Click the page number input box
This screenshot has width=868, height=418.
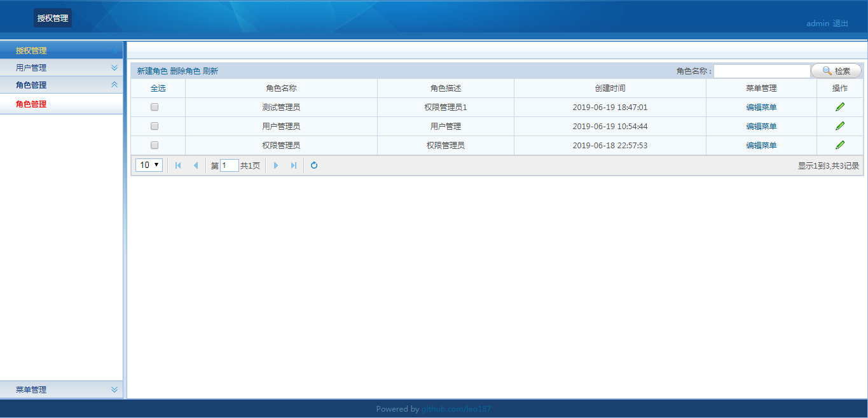230,165
